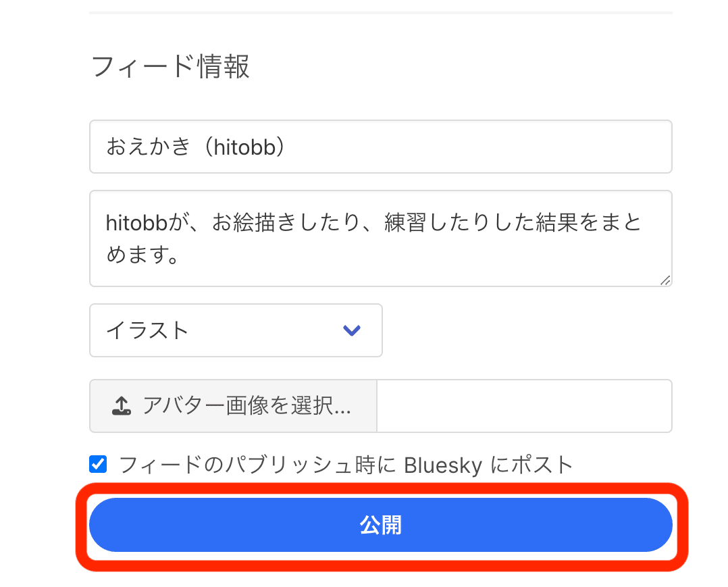Click the アバター画像を選択... button

233,406
